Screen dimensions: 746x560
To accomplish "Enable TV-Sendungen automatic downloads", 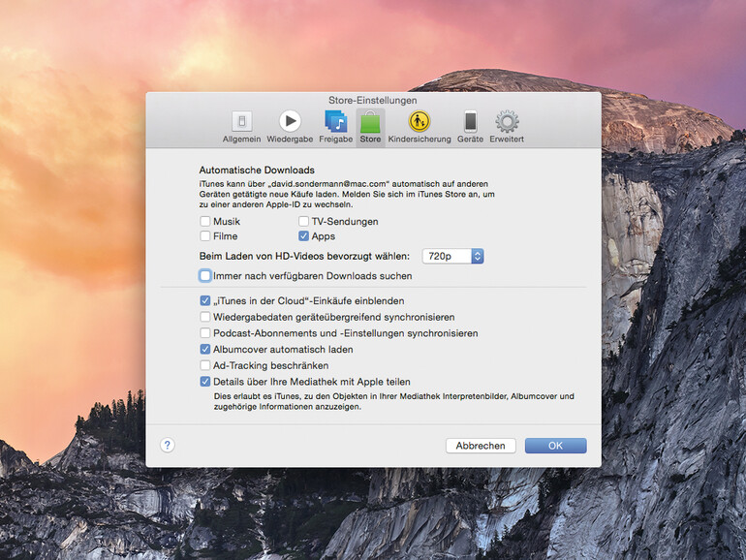I will (304, 222).
